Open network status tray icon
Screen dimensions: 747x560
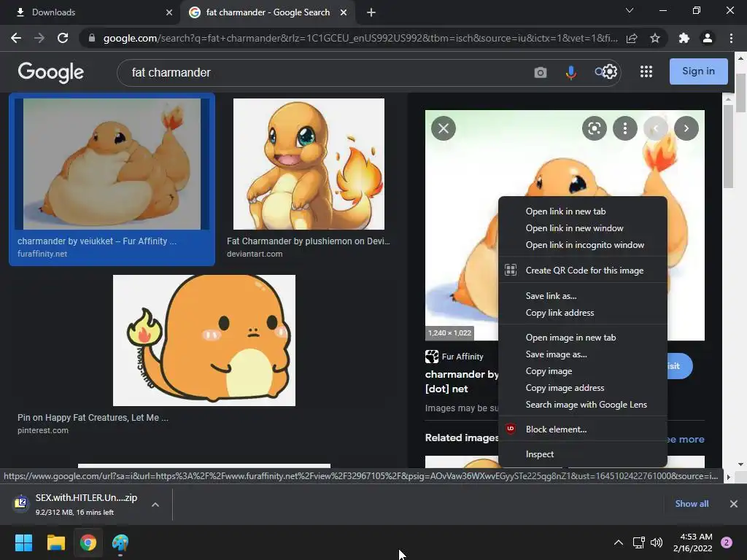point(638,542)
